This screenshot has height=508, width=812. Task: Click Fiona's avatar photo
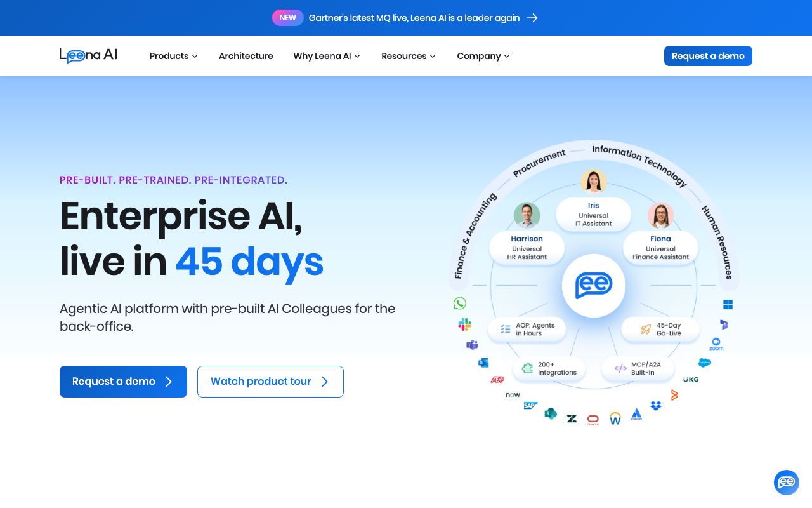coord(660,215)
